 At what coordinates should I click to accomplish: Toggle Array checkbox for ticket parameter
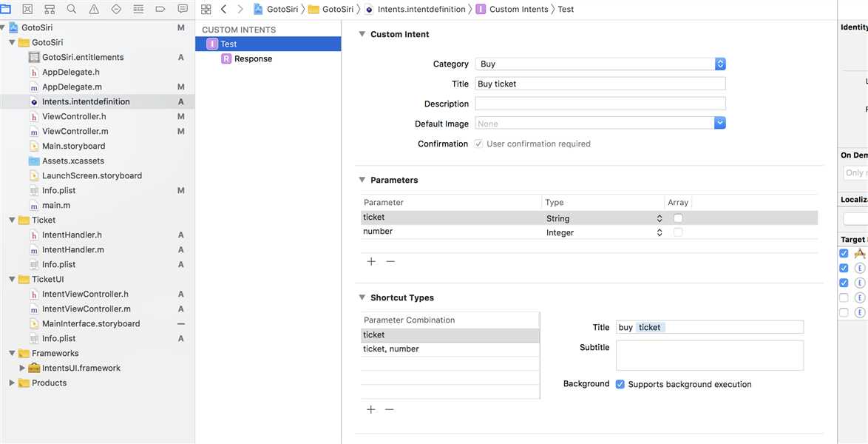click(x=677, y=218)
